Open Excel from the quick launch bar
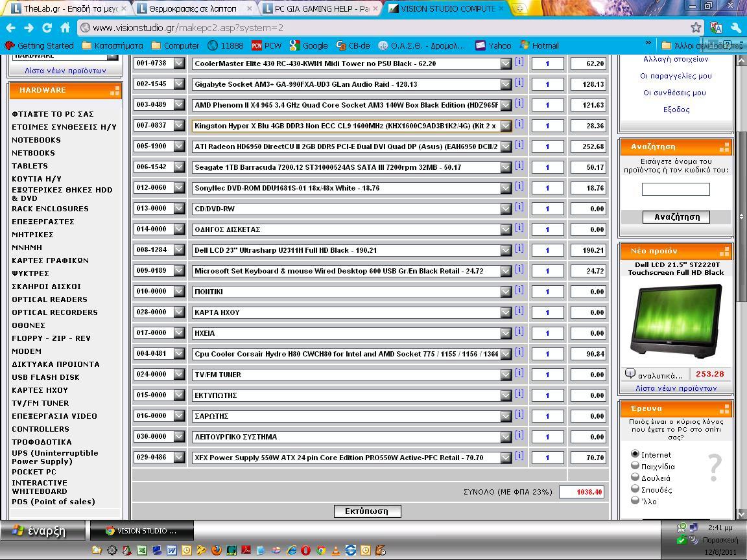 pos(141,550)
